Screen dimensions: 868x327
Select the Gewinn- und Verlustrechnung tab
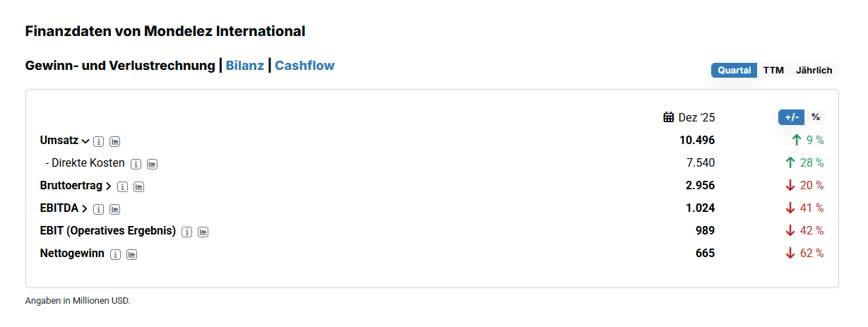pos(120,66)
